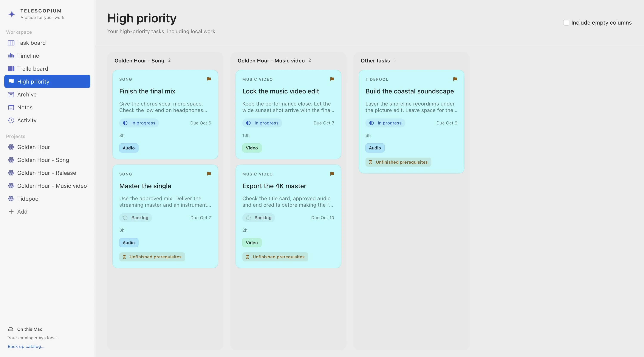Toggle priority flag on Export the 4K master
The image size is (644, 357).
click(332, 174)
